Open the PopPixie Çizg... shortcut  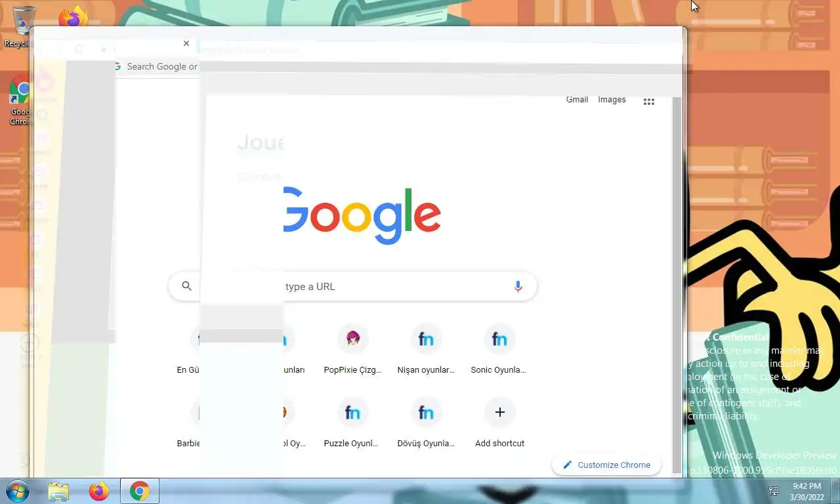point(352,350)
